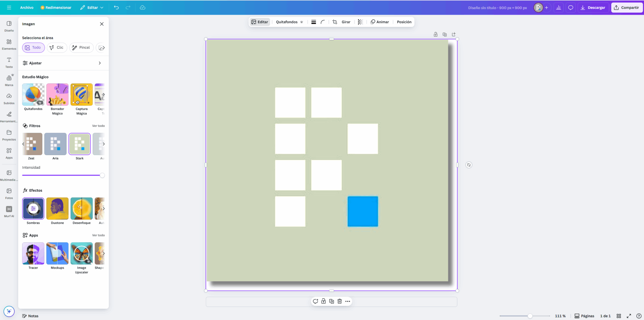
Task: Open the Quitafondos tool in Estudio Mágico
Action: (x=33, y=94)
